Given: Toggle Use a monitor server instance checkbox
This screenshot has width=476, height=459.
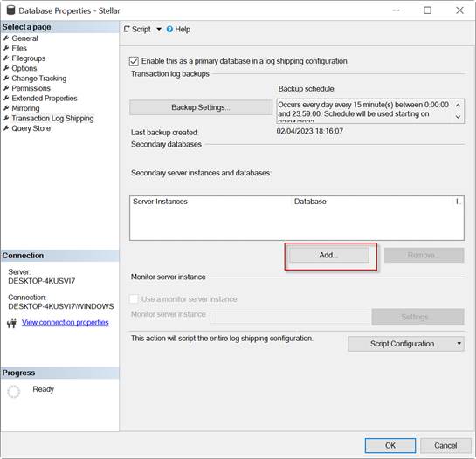Looking at the screenshot, I should (x=134, y=298).
